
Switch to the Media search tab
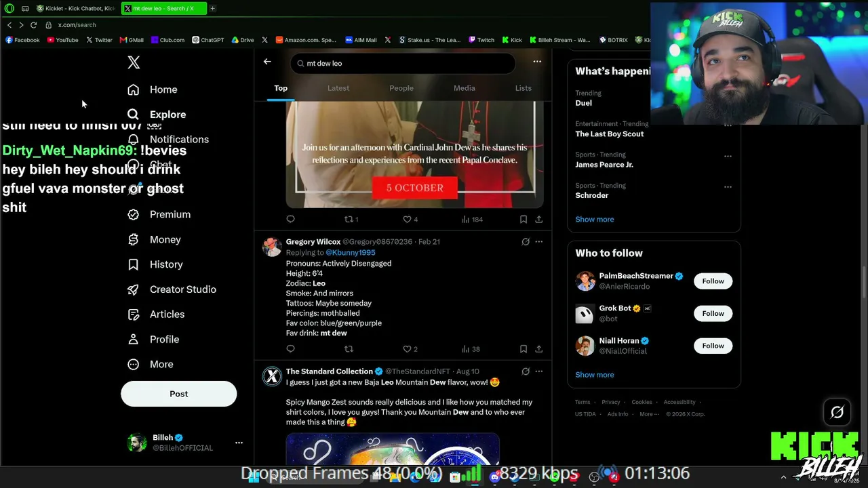465,88
